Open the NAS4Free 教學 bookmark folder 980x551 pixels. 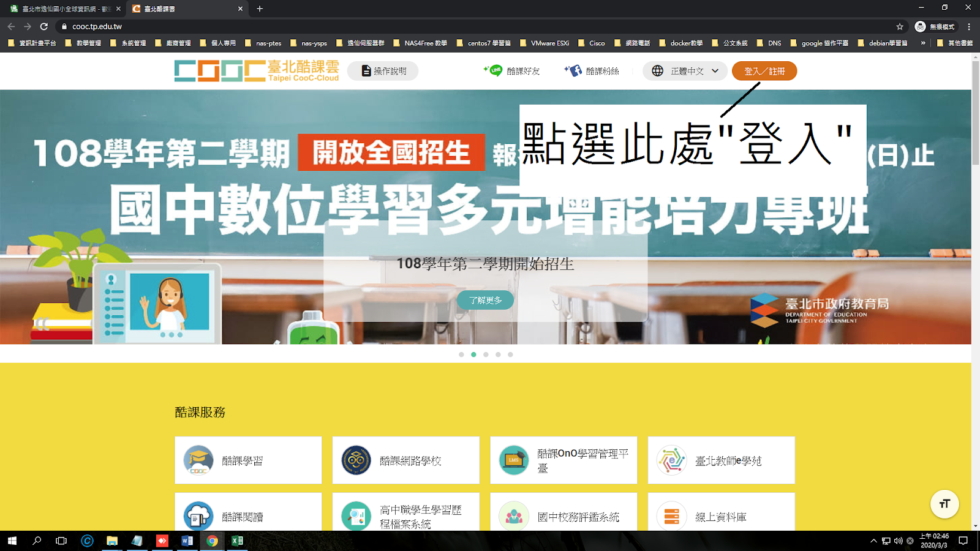point(420,43)
